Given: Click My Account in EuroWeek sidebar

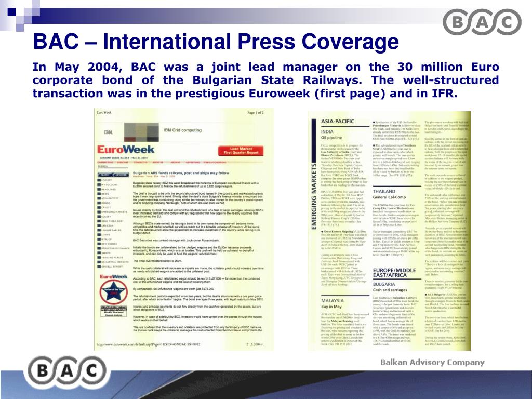Looking at the screenshot, I should pyautogui.click(x=108, y=185).
